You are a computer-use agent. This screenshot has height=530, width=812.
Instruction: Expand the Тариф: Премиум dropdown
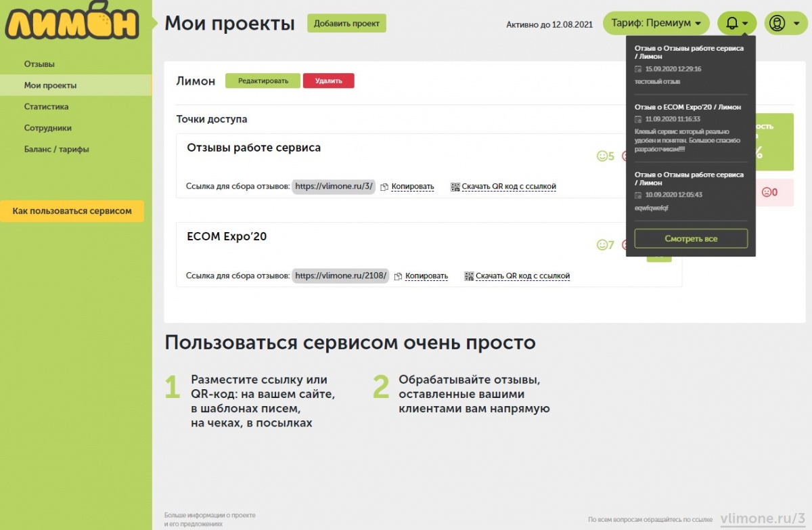(656, 23)
